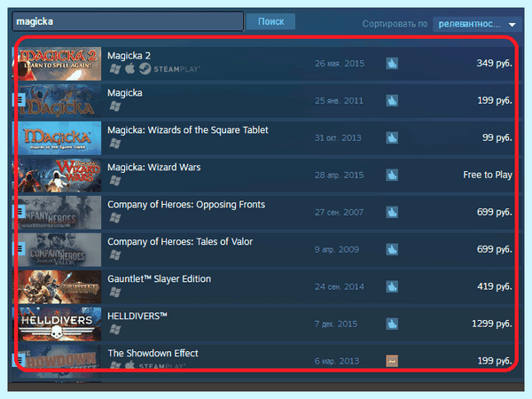The height and width of the screenshot is (399, 532).
Task: Click Windows icon under Gauntlet Slayer Edition
Action: (x=115, y=292)
